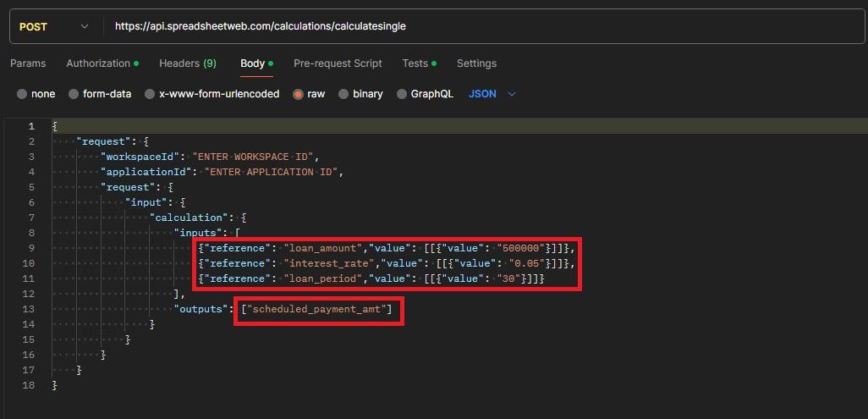Select the none body type
Screen dimensions: 868x419
[x=36, y=94]
